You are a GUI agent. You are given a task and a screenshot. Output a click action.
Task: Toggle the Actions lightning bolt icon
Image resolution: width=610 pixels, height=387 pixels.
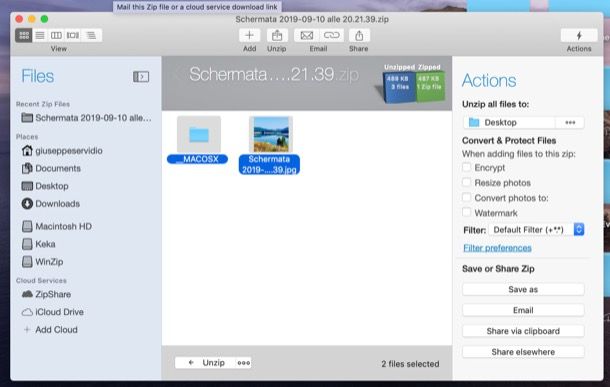pos(579,35)
